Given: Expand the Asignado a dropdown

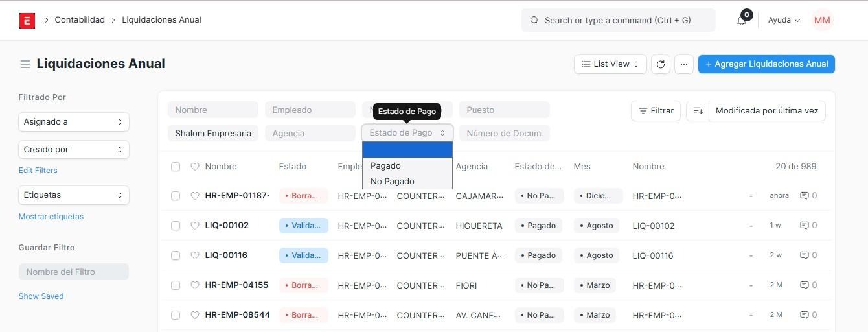Looking at the screenshot, I should tap(73, 122).
